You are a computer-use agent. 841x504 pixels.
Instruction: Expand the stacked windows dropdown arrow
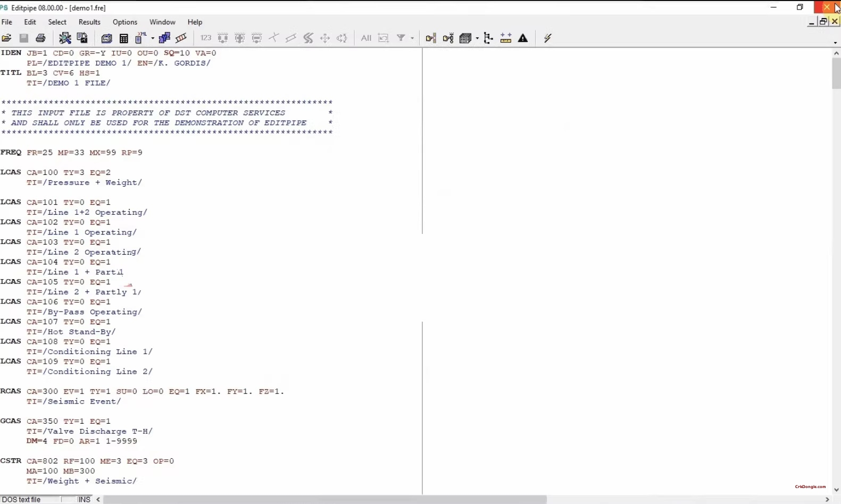coord(477,38)
